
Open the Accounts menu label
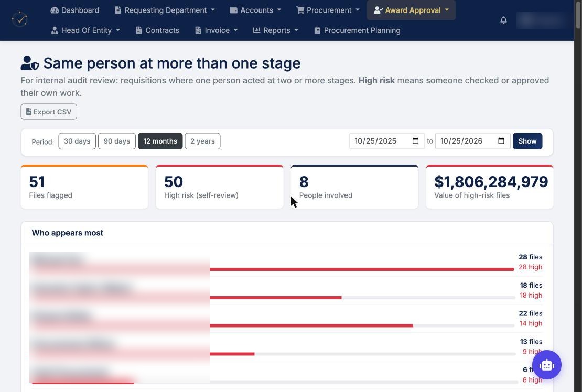click(x=256, y=10)
